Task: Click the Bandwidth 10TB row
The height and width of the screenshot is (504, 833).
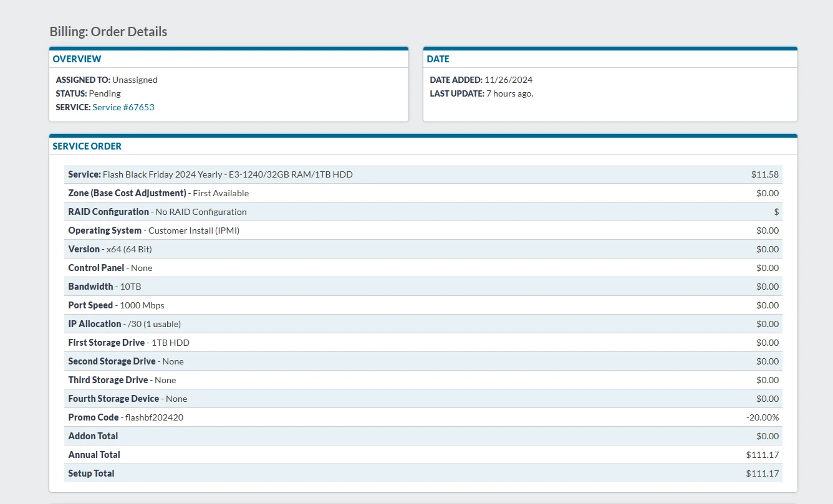Action: (x=108, y=287)
